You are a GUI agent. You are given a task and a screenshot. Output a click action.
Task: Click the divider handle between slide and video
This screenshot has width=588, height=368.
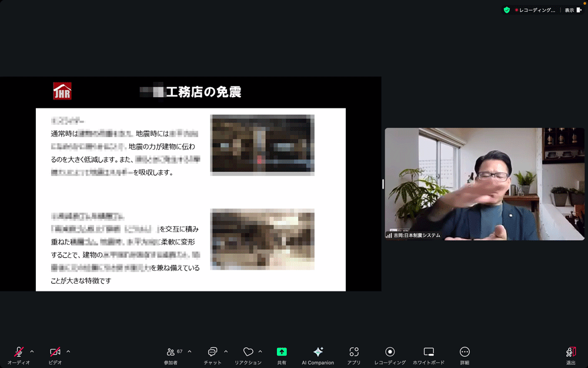click(383, 184)
